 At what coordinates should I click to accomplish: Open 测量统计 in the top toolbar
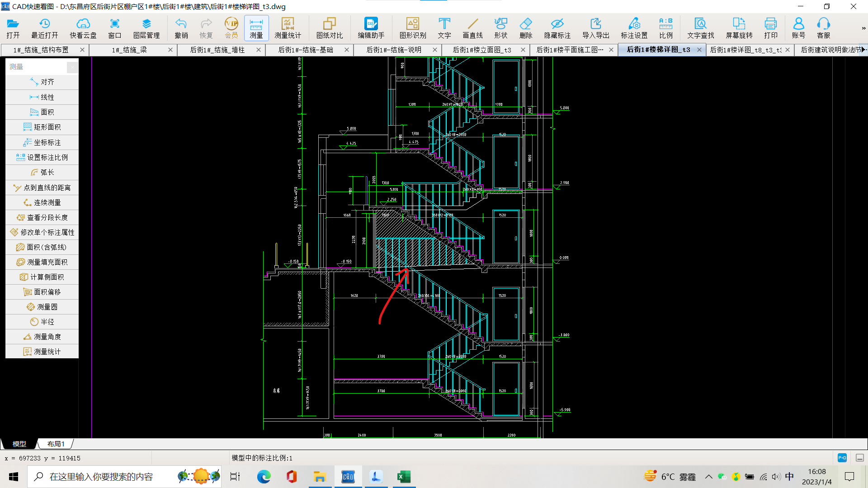[x=288, y=28]
